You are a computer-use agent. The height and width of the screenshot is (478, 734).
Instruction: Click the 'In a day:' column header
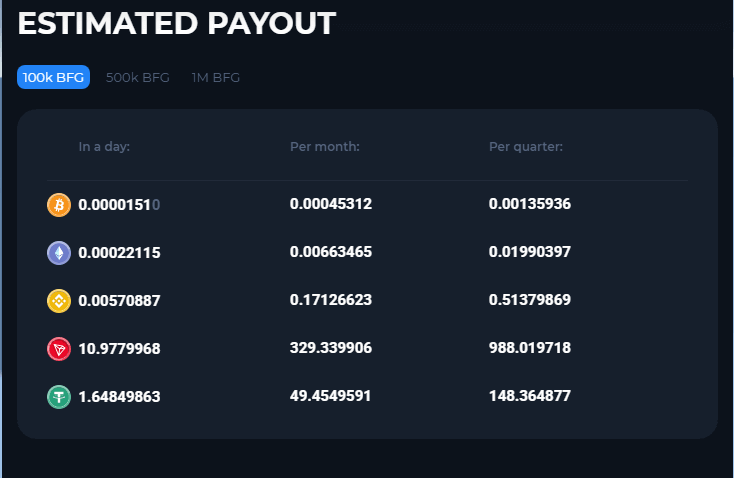coord(104,147)
